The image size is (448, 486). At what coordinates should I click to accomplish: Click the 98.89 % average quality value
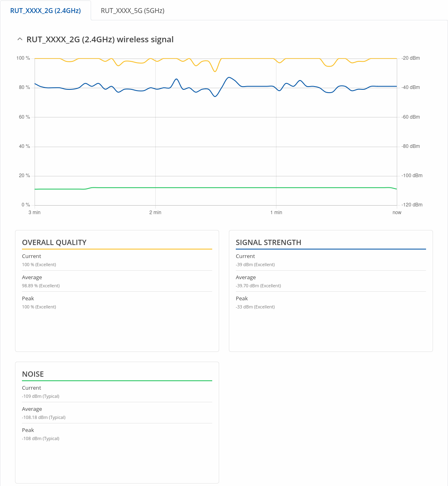tap(41, 286)
